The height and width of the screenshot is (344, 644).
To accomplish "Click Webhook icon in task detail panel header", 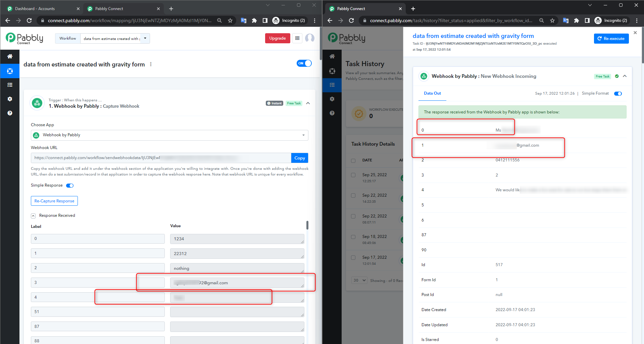I will tap(424, 76).
